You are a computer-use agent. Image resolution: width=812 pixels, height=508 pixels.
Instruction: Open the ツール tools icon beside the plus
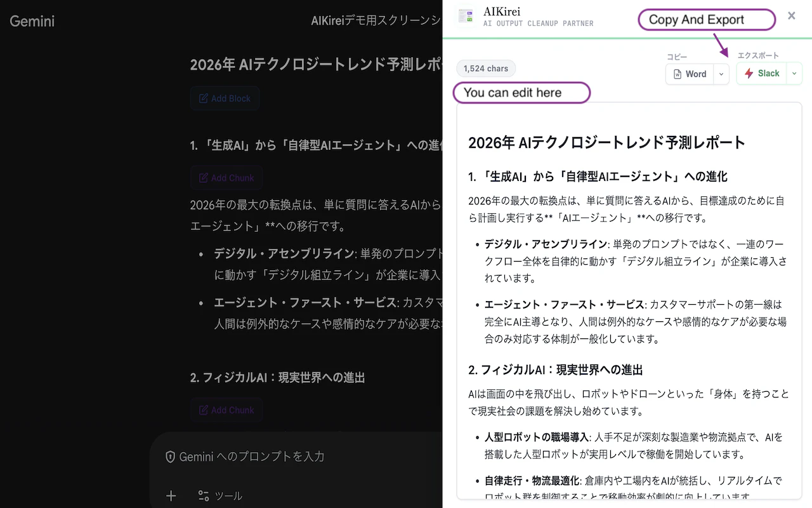[204, 495]
